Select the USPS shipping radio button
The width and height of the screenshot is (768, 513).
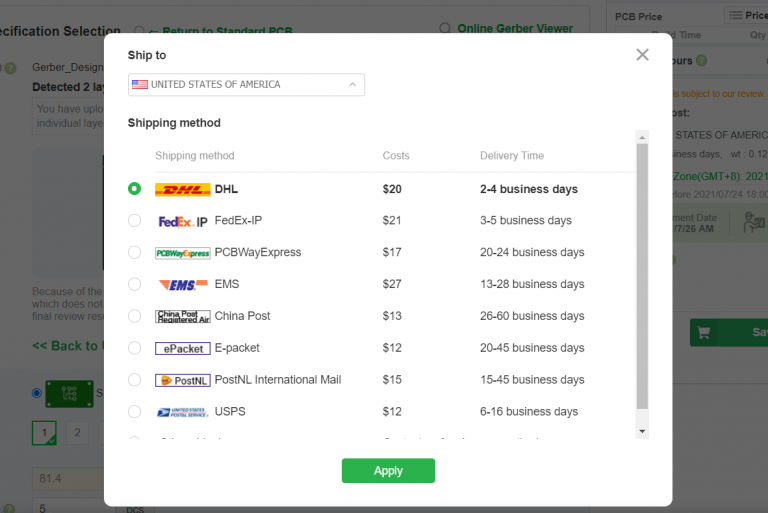[134, 412]
